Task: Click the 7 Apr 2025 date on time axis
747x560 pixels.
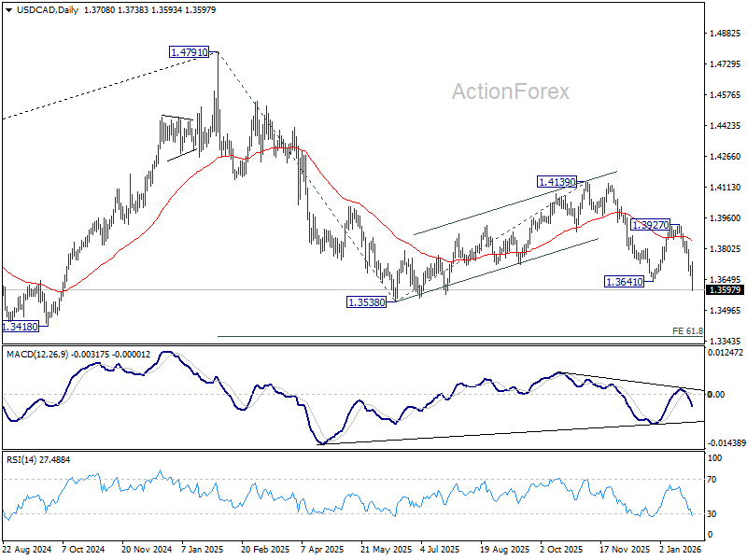Action: [322, 550]
